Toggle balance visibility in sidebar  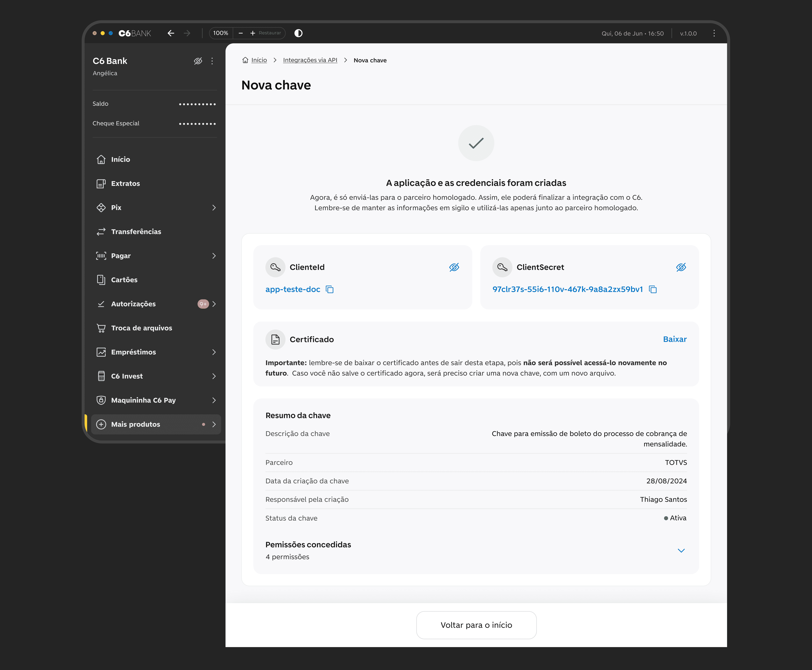[x=198, y=61]
